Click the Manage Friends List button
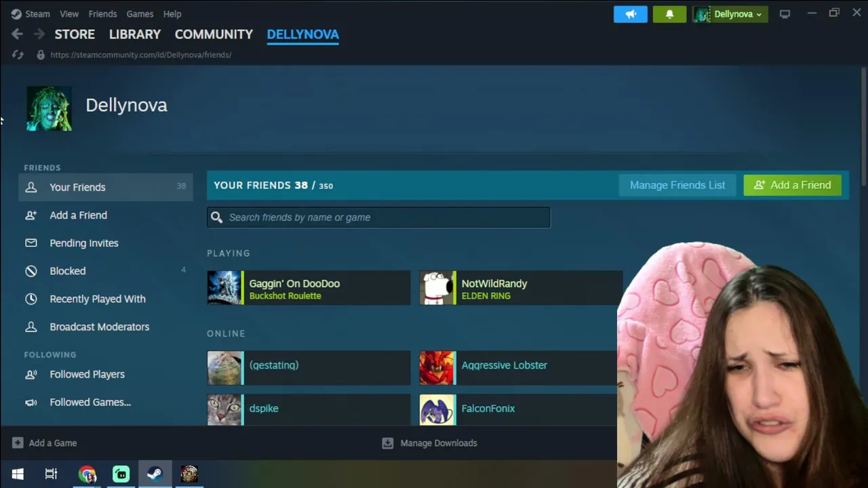This screenshot has width=868, height=488. coord(677,185)
